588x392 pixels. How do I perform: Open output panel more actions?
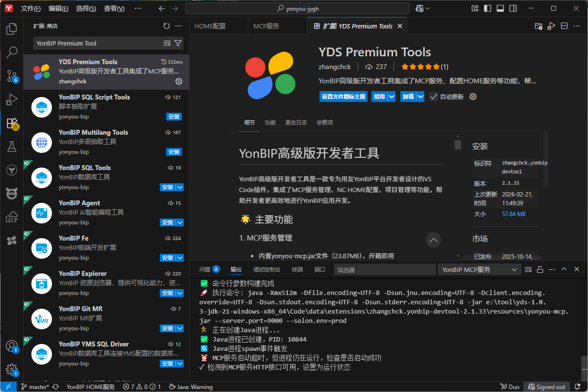click(x=552, y=269)
